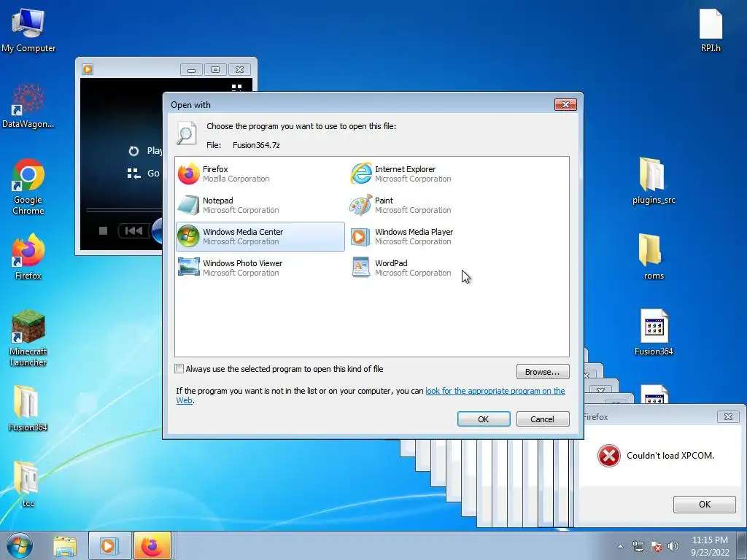Close the Firefox error dialog

tap(728, 416)
